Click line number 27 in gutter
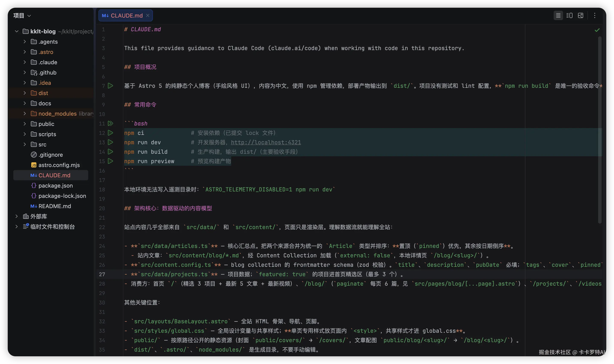This screenshot has height=364, width=614. (102, 274)
